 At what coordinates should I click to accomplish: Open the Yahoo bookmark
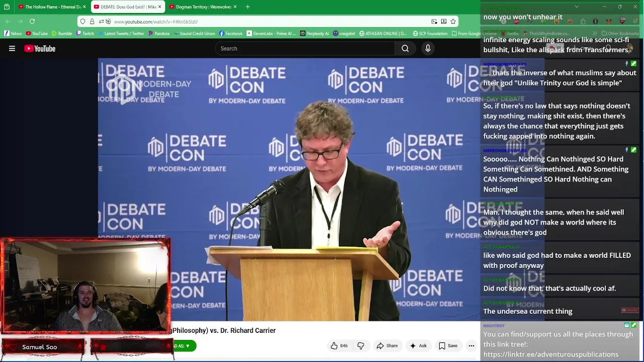(x=13, y=34)
